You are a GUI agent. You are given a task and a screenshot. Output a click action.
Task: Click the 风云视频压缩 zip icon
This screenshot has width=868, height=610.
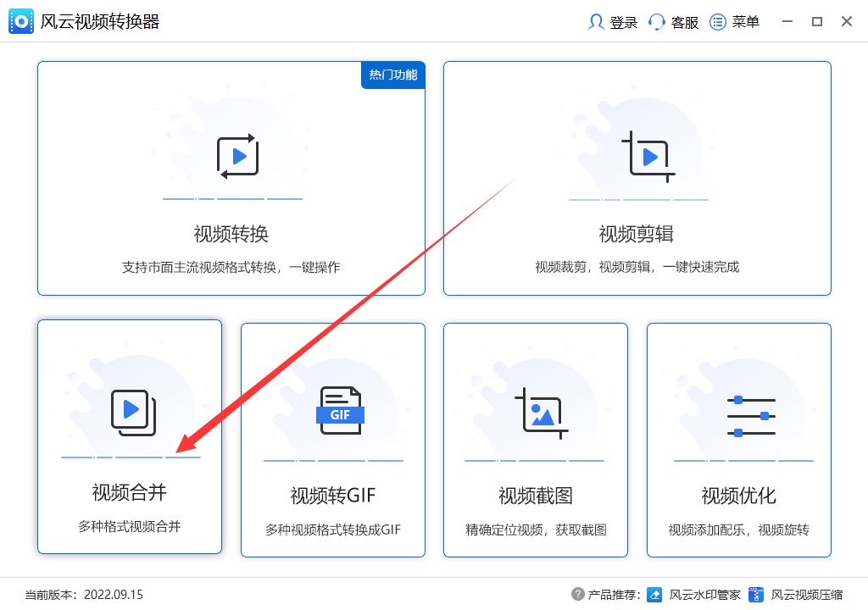(755, 595)
